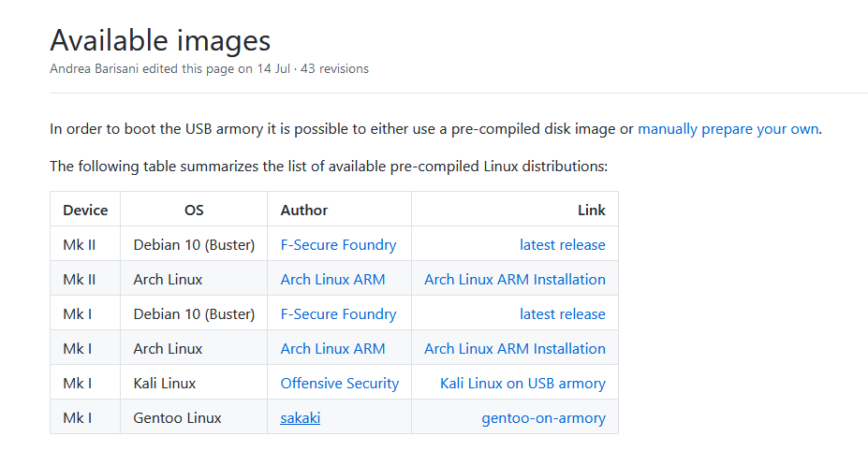This screenshot has height=451, width=868.
Task: Open Arch Linux ARM Installation link for Mk I
Action: (515, 349)
